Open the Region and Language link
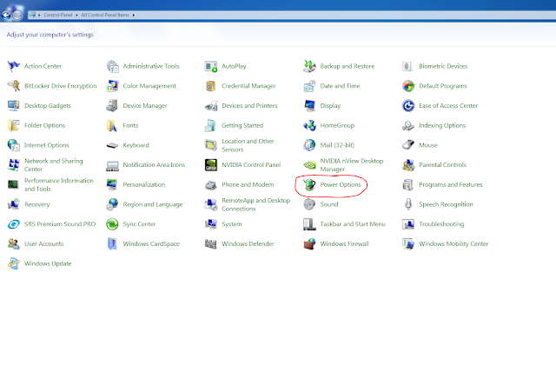 point(153,204)
